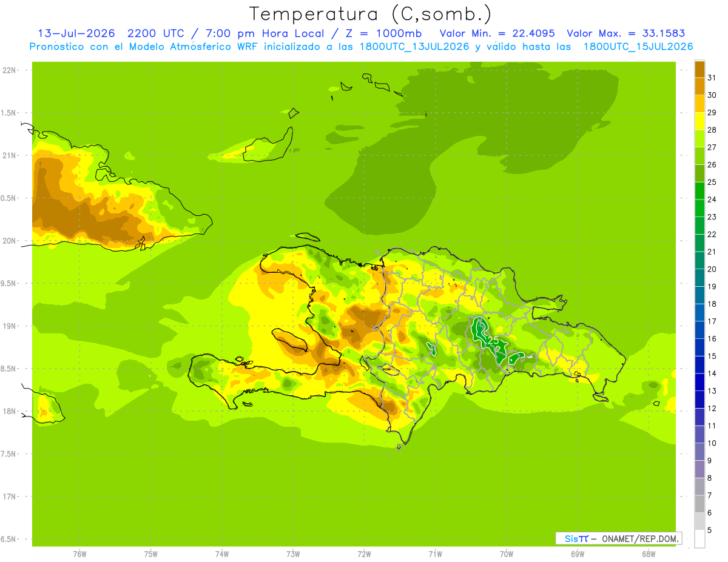728x562 pixels.
Task: Click the '22N' latitude label
Action: tap(10, 70)
